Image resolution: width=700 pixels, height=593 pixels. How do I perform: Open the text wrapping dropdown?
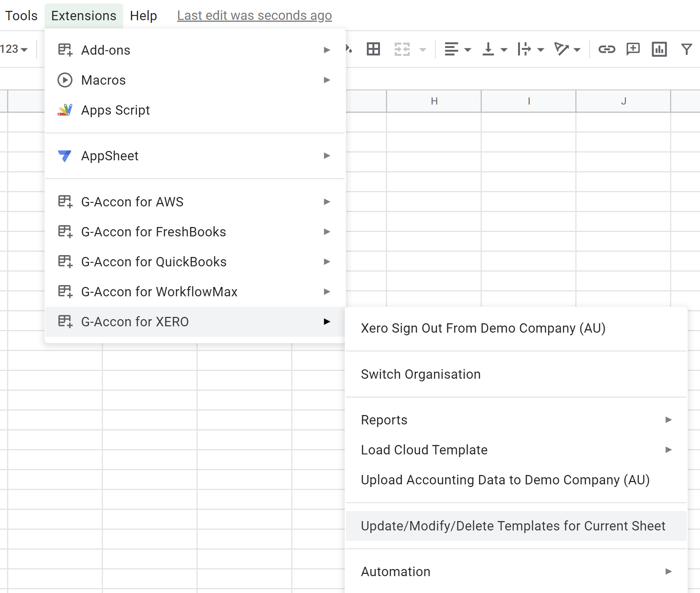coord(530,49)
